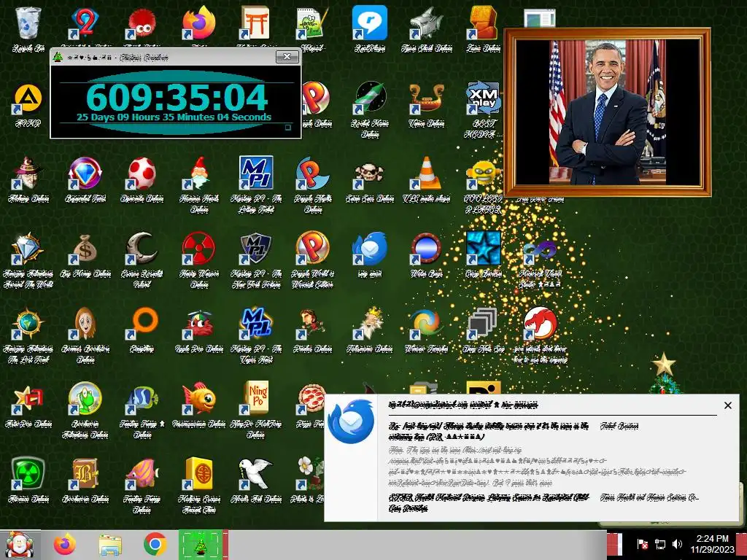Launch the Iggle Pop Deluxe shortcut
Screen dimensions: 747x560
(198, 324)
